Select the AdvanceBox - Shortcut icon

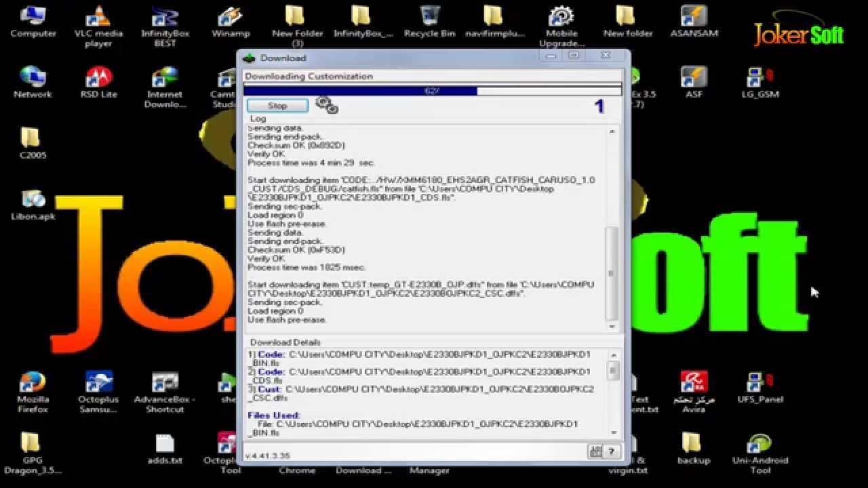[x=165, y=392]
